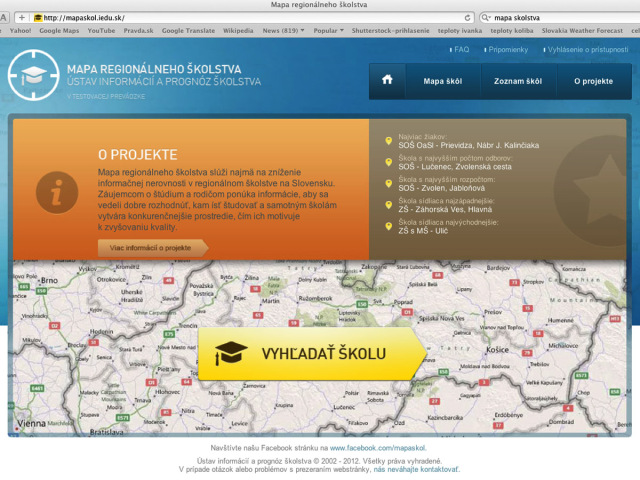Screen dimensions: 640x480
Task: Select SOŠ - Lučenec, Zvolenská cesta entry
Action: point(455,167)
